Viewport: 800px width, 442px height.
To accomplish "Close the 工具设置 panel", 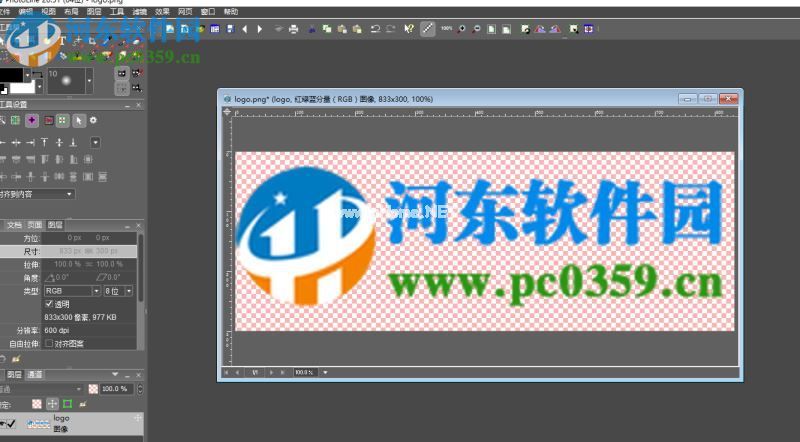I will click(138, 105).
